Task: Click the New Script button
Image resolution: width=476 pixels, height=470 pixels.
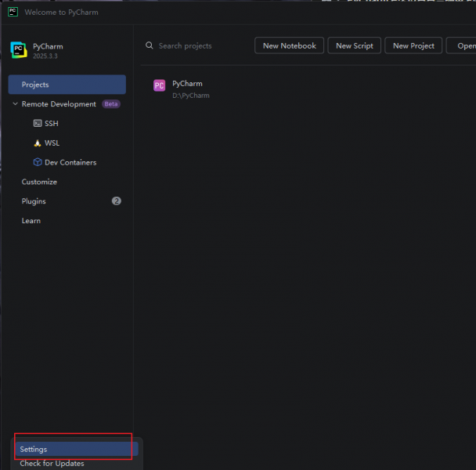Action: tap(355, 45)
